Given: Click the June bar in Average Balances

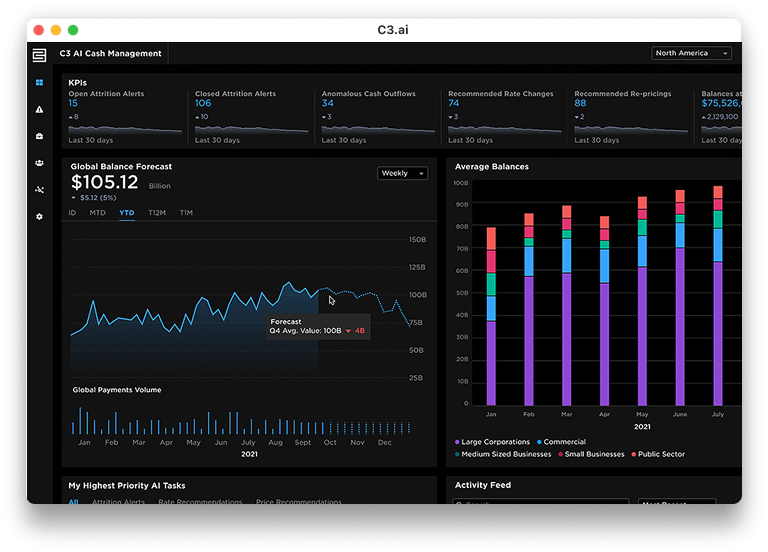Looking at the screenshot, I should point(680,298).
